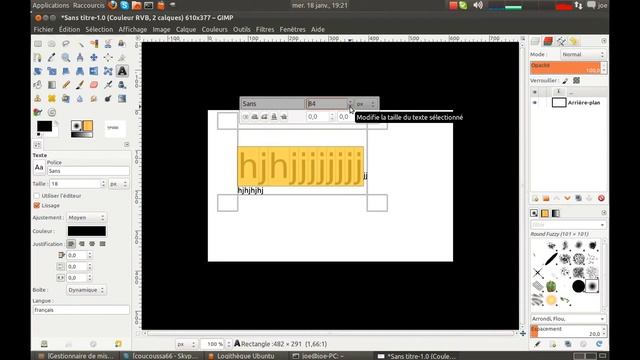Open the Fenêtres menu
Viewport: 640px width, 360px height.
292,29
